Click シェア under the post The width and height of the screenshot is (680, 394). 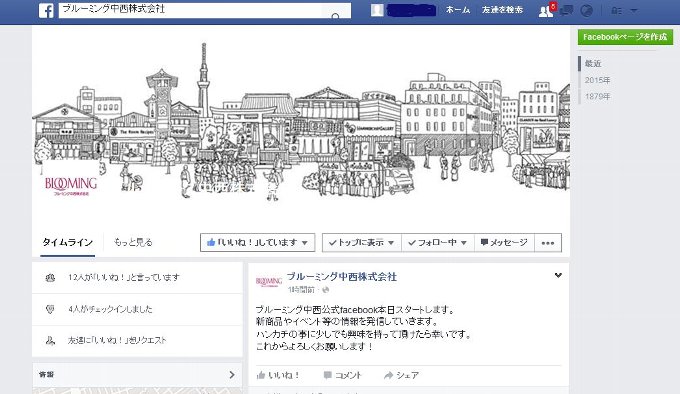(401, 375)
